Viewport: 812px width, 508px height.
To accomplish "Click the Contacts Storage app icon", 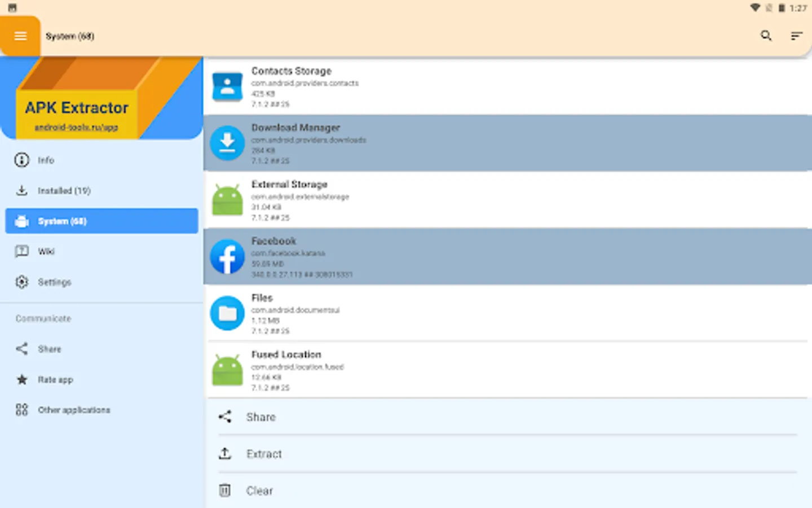I will click(227, 86).
